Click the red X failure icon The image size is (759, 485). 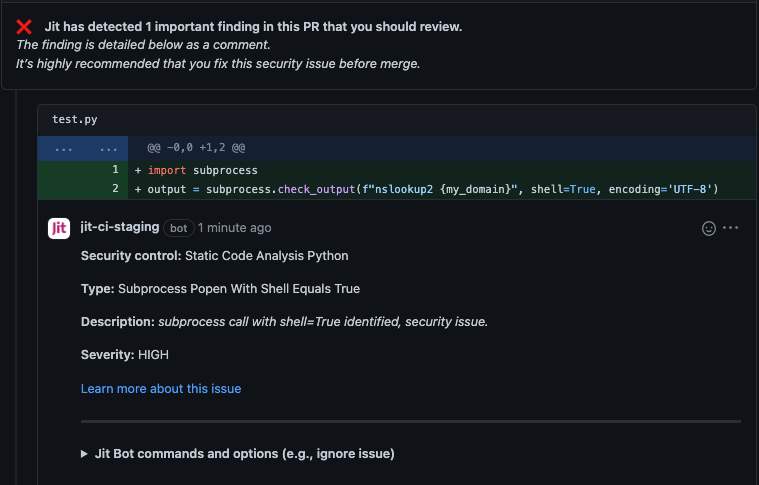(25, 27)
